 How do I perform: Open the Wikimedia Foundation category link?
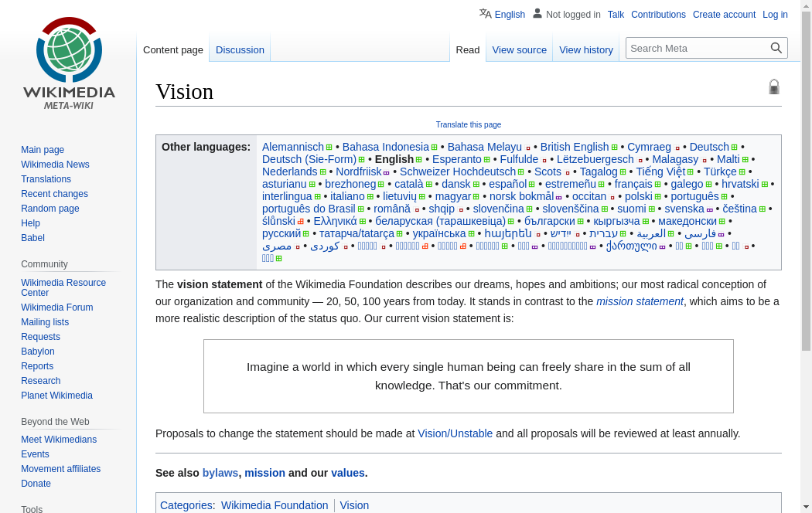[x=275, y=505]
